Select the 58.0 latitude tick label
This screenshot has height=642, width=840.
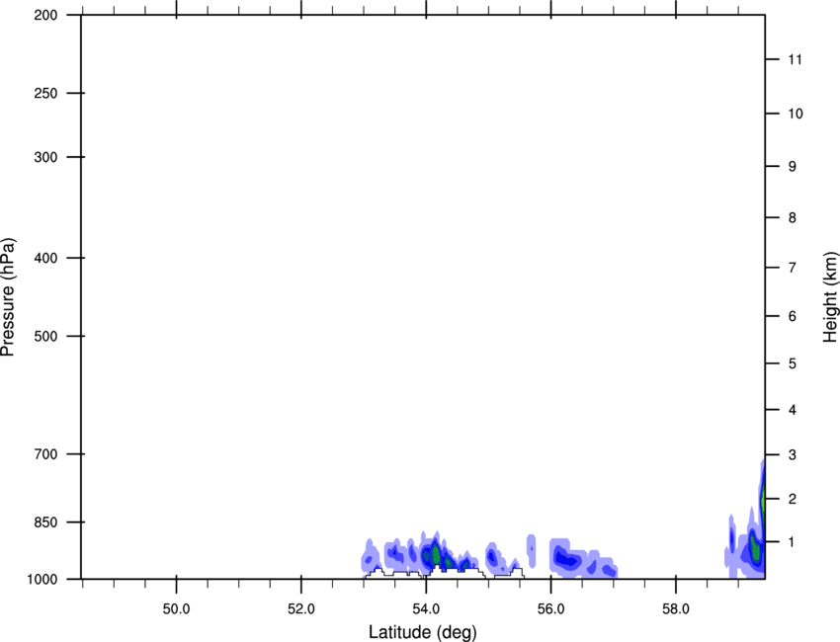[676, 606]
